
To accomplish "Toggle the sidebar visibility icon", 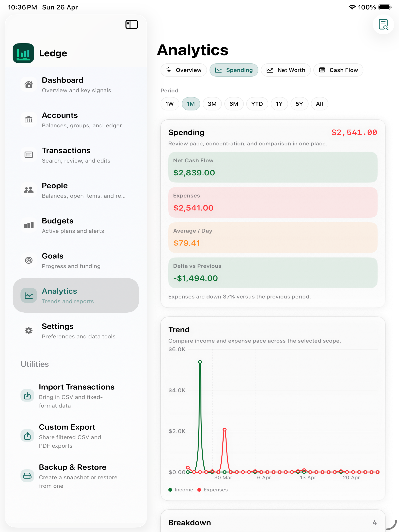I will tap(132, 24).
